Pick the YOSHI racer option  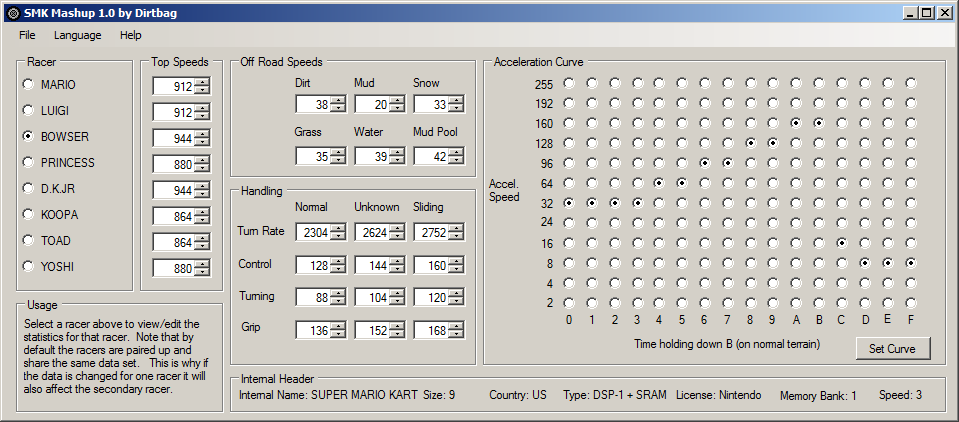(28, 266)
